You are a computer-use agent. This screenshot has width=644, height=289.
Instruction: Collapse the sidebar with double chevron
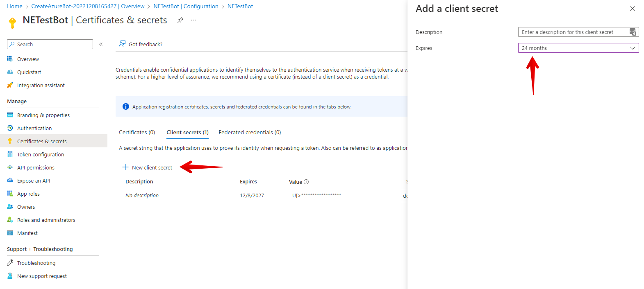[101, 44]
